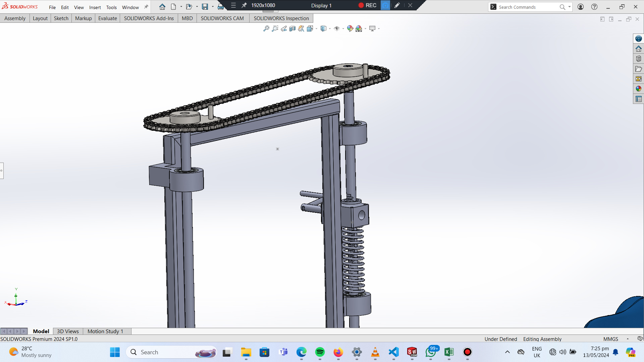Activate the Section View tool
Image resolution: width=644 pixels, height=362 pixels.
point(292,28)
